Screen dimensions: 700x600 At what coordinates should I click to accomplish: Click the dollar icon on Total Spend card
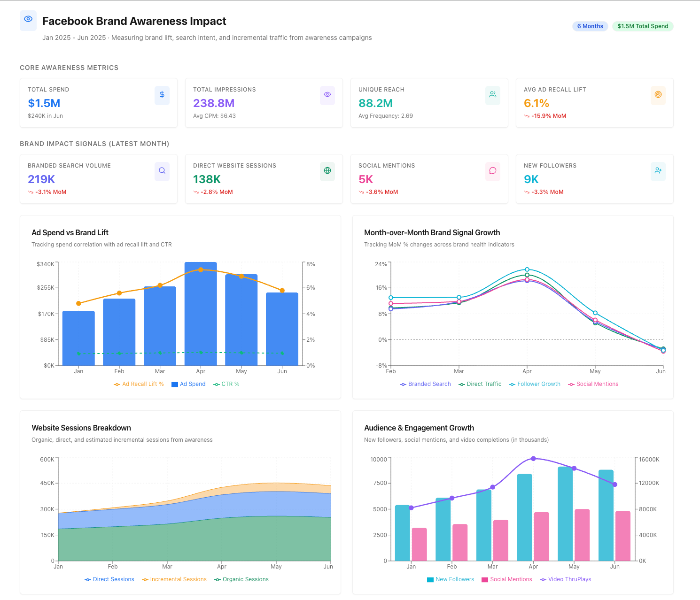tap(162, 95)
